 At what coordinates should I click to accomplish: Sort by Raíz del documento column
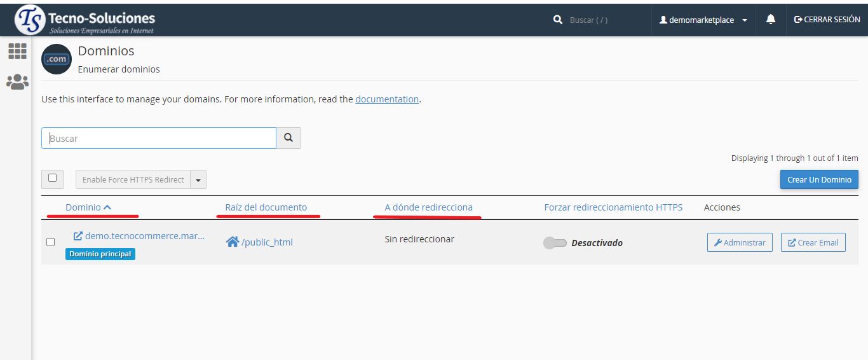pos(266,207)
